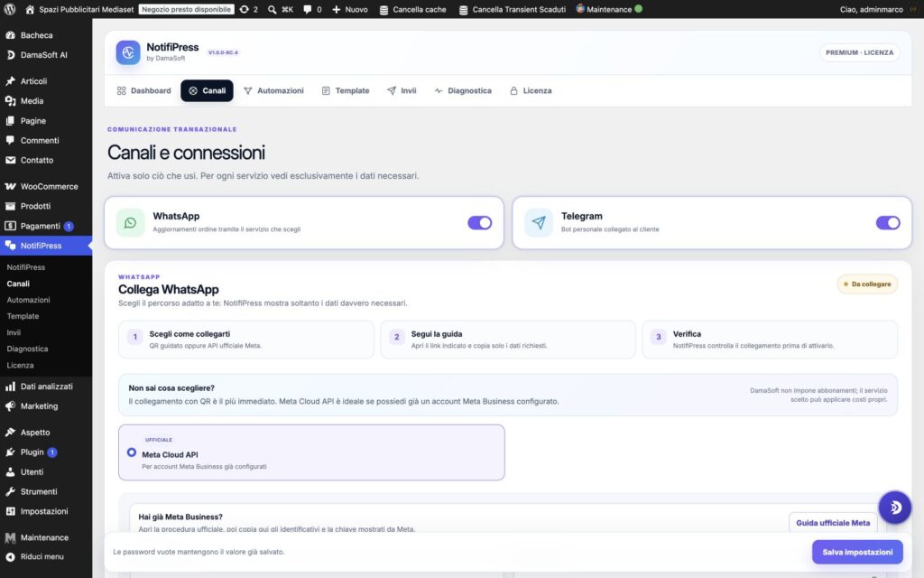Click the Nuovo plus item
Screen dimensions: 924x578
pos(350,9)
